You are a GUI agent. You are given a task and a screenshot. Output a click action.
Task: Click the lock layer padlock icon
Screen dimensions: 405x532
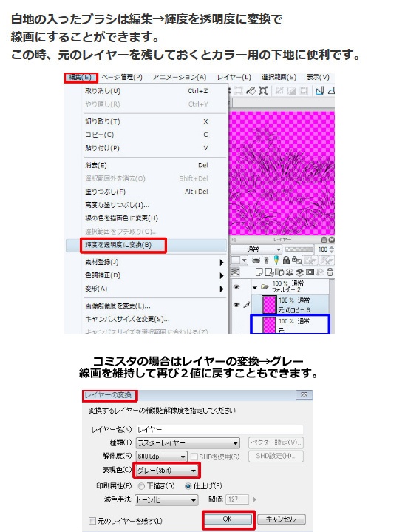click(x=286, y=260)
